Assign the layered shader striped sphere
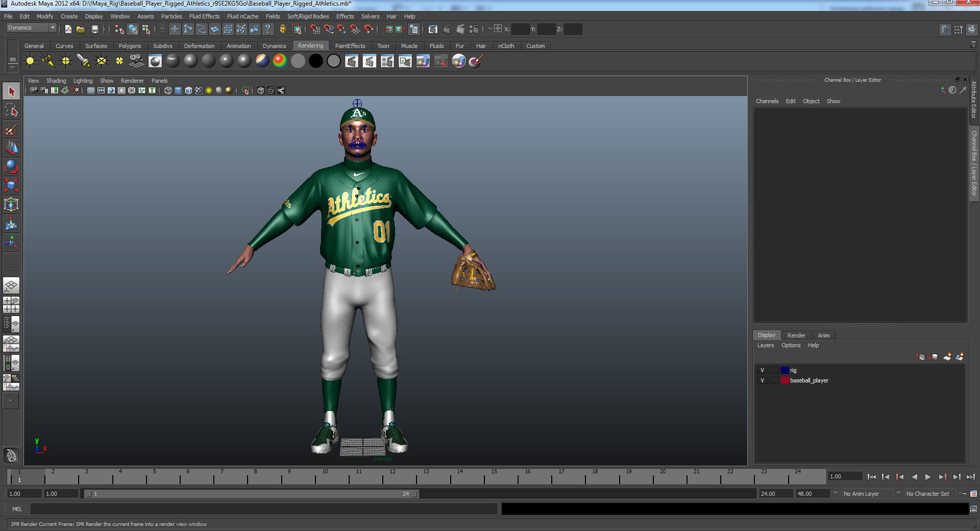Screen dimensions: 980x531 [262, 61]
